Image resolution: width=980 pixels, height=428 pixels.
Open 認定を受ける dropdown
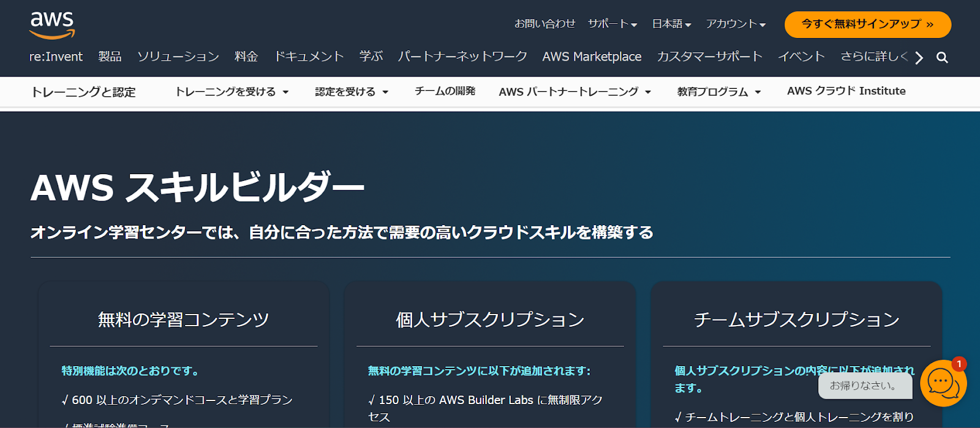pyautogui.click(x=352, y=92)
